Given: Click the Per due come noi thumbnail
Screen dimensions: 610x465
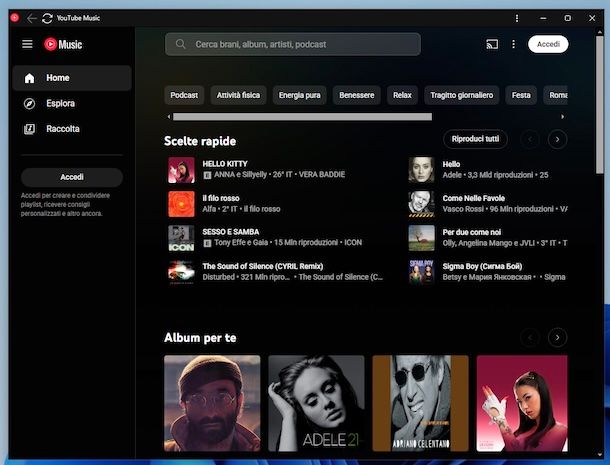Looking at the screenshot, I should tap(421, 238).
